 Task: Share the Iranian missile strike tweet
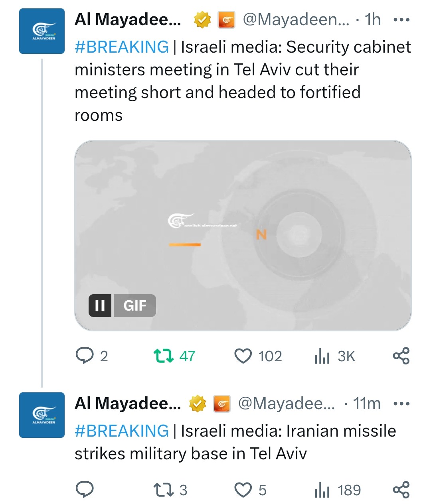pyautogui.click(x=401, y=490)
